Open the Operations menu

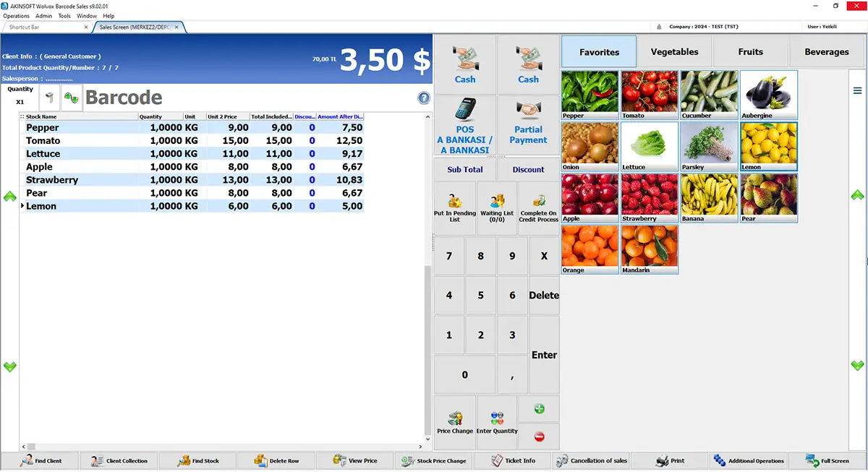coord(17,15)
